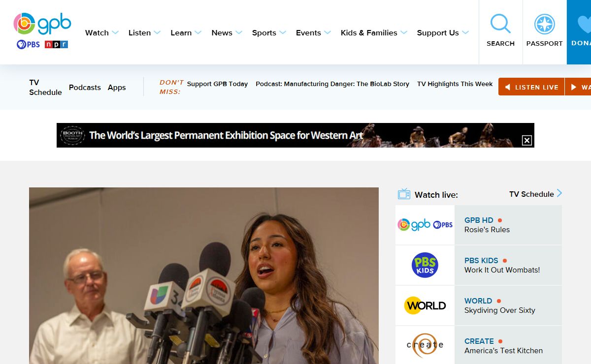Expand the Kids & Families menu
591x364 pixels.
click(x=374, y=33)
